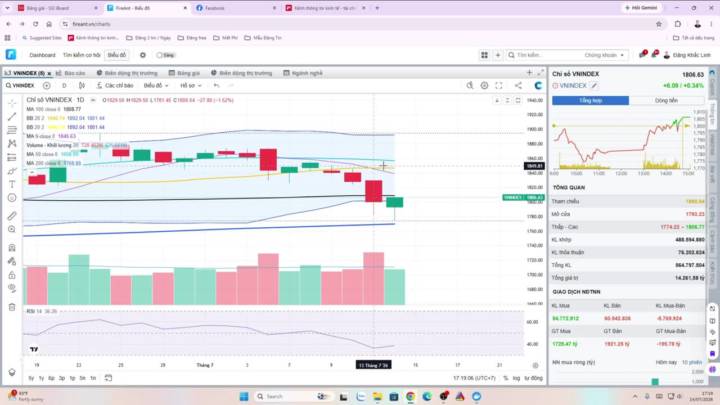The image size is (720, 405).
Task: Click the grid layout icon in header
Action: (484, 55)
